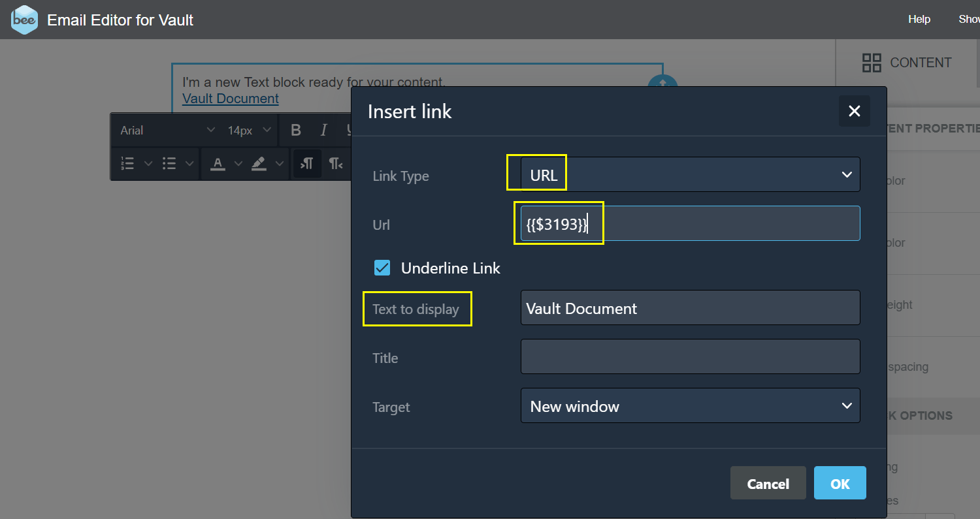Viewport: 980px width, 519px height.
Task: Click the Title input field
Action: 690,356
